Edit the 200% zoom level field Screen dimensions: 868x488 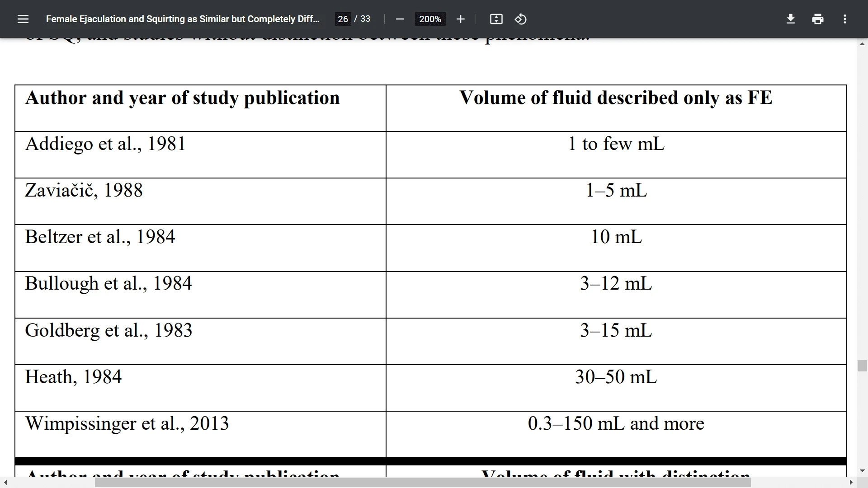point(430,19)
